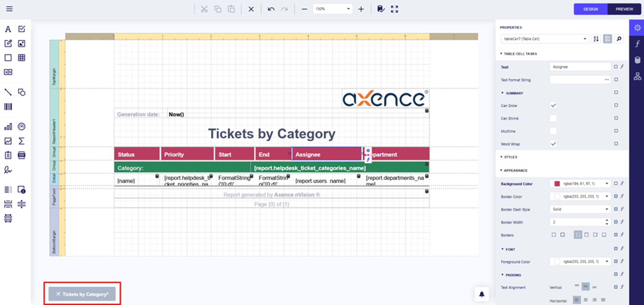
Task: Disable the Can Grow checkbox
Action: pyautogui.click(x=553, y=105)
